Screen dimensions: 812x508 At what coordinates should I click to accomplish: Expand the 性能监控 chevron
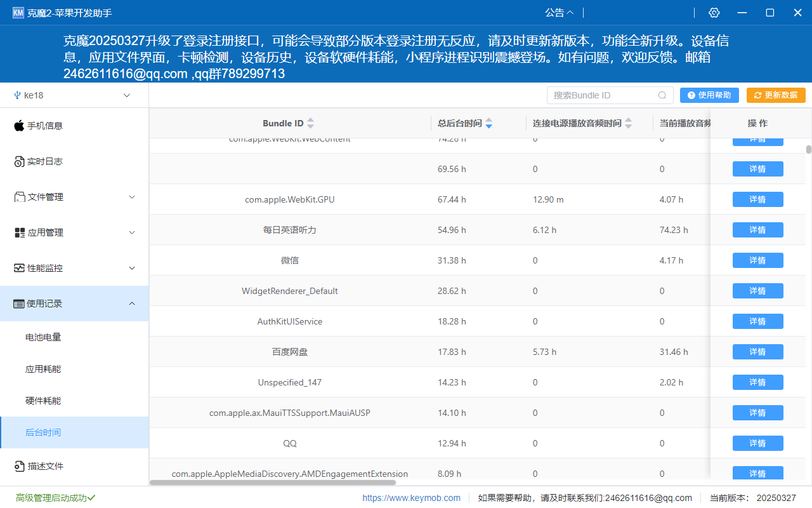click(132, 268)
